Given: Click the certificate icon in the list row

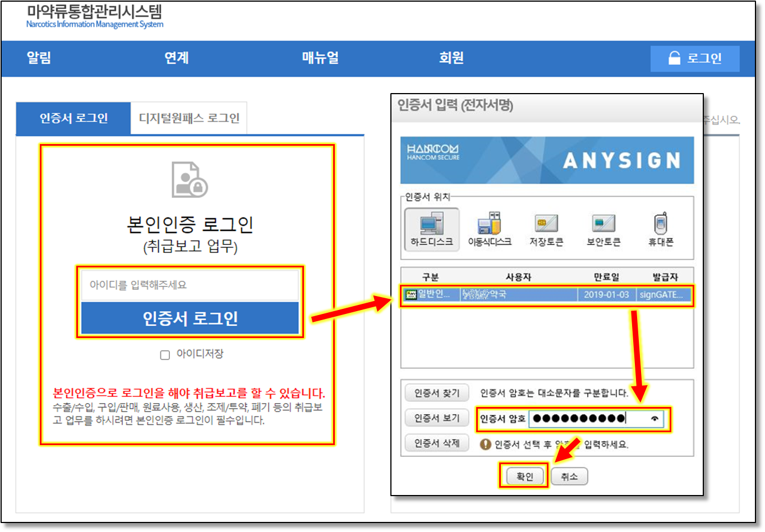Looking at the screenshot, I should 411,294.
